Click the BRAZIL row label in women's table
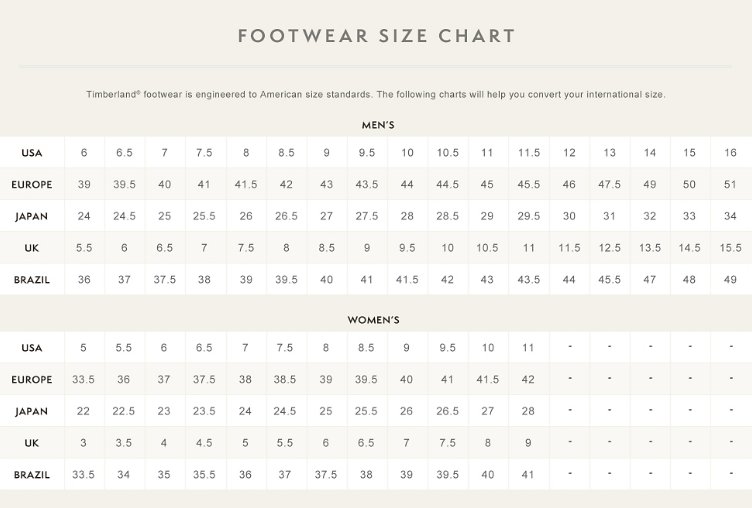This screenshot has height=508, width=752. coord(32,474)
